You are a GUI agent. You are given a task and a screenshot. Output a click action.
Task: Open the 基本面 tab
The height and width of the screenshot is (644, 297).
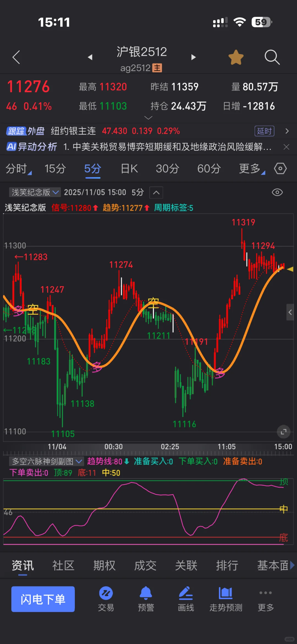pyautogui.click(x=273, y=566)
